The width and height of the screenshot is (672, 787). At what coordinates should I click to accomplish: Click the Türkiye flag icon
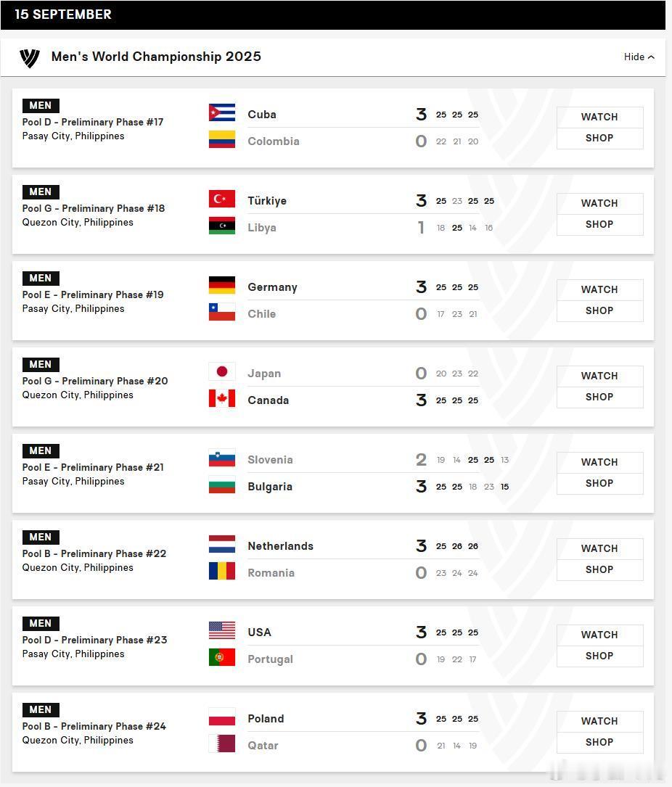click(222, 199)
